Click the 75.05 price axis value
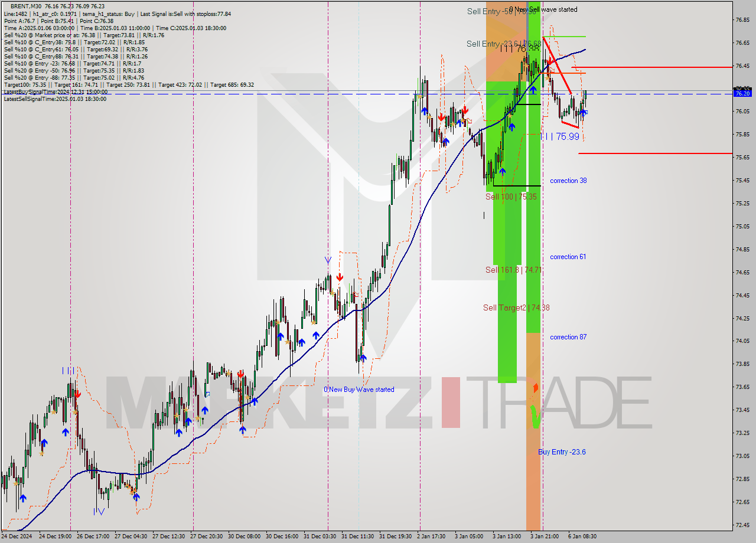756x543 pixels. (x=742, y=227)
